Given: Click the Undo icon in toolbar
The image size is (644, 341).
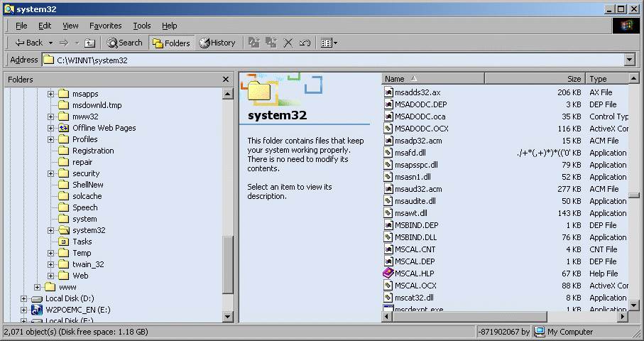Looking at the screenshot, I should coord(305,43).
